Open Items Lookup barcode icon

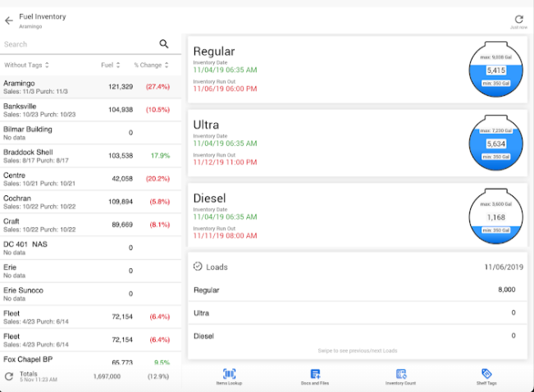tap(230, 375)
